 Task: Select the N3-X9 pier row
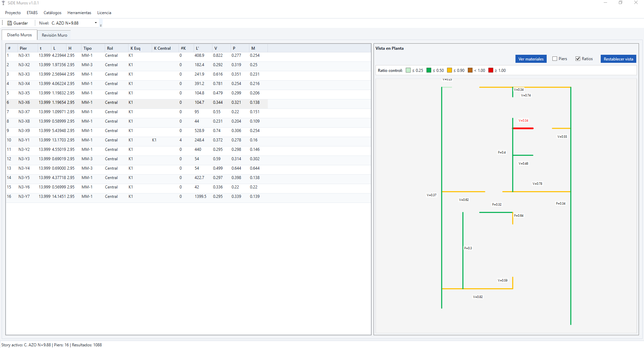tap(24, 131)
